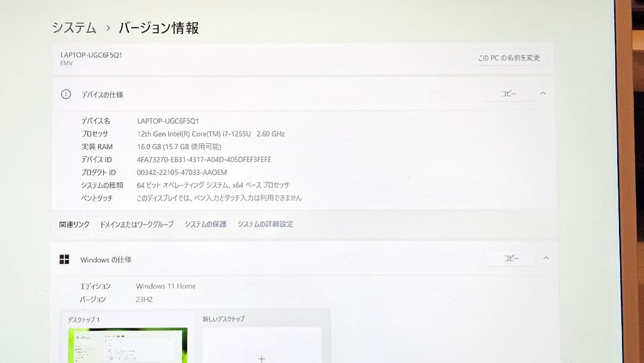Click the Windows logo beside Windows の仕様

click(64, 258)
